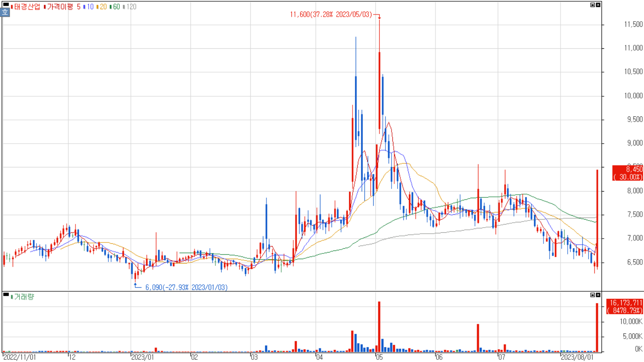Click the black handle before 태경산업 legend
Screen dimensions: 644x362
pos(6,4)
